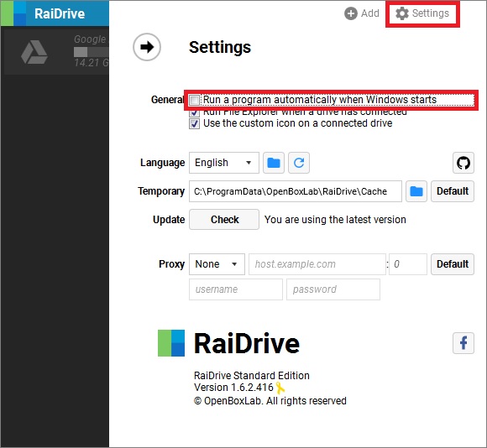The width and height of the screenshot is (487, 448).
Task: Expand the Language dropdown showing English
Action: click(x=224, y=163)
